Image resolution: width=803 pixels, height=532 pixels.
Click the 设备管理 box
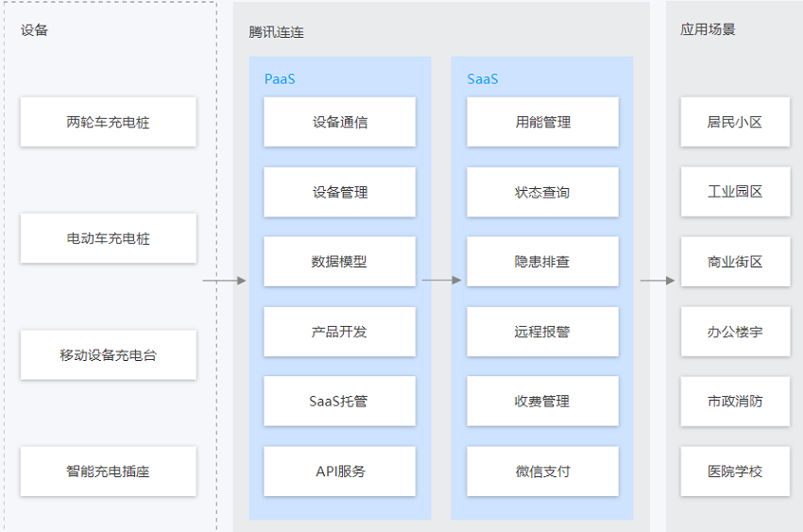click(x=339, y=192)
